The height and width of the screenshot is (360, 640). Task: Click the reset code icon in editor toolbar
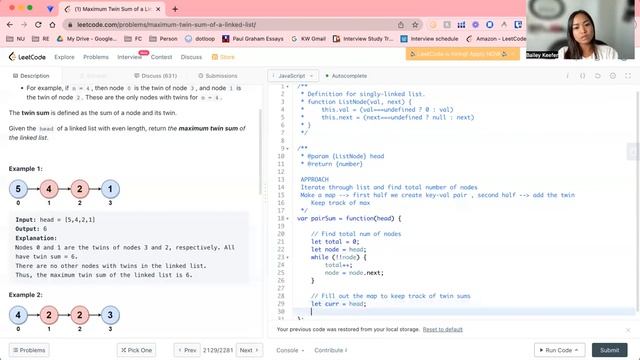pyautogui.click(x=598, y=76)
